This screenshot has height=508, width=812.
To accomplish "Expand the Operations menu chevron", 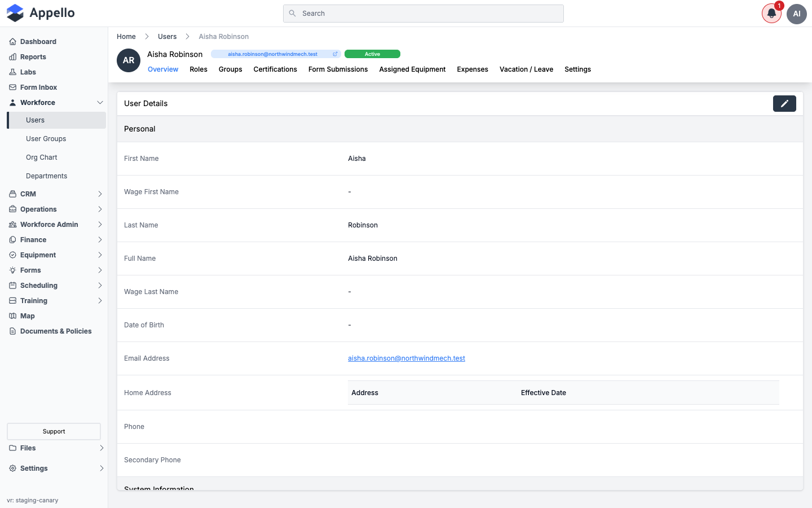I will (x=100, y=209).
